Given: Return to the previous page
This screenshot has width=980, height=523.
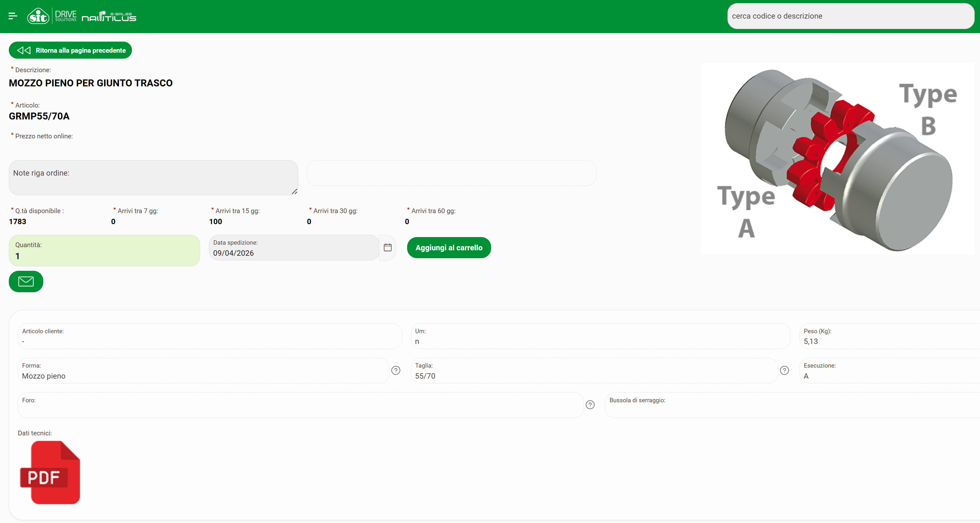Looking at the screenshot, I should click(70, 50).
